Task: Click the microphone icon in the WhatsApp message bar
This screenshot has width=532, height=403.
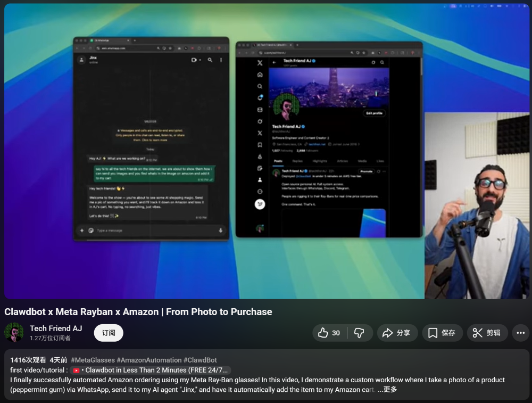Action: coord(221,231)
